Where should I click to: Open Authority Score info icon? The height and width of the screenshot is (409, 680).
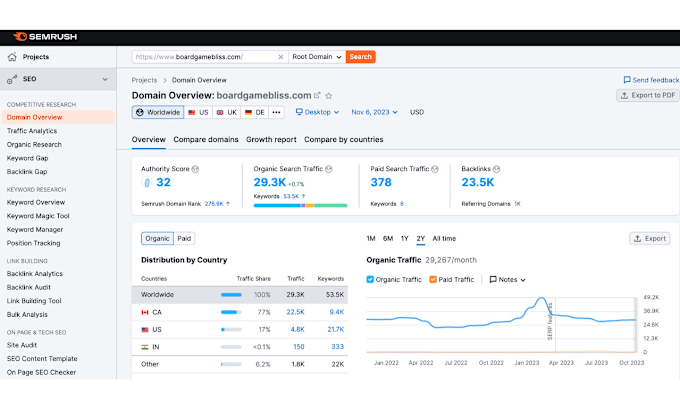point(195,169)
